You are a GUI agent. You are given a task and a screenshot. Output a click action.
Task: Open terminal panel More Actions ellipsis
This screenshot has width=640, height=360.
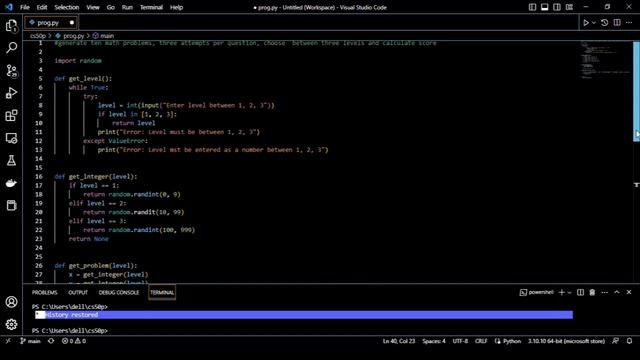pos(604,292)
